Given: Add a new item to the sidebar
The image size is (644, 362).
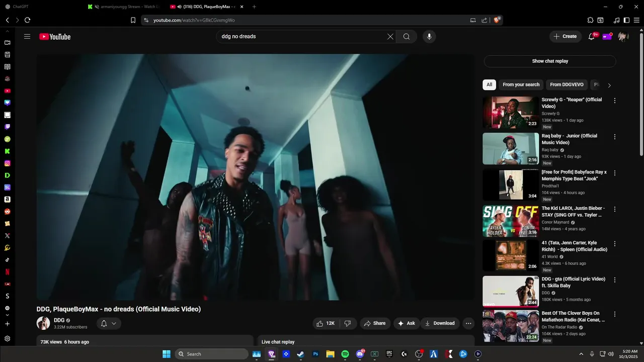Looking at the screenshot, I should 7,324.
